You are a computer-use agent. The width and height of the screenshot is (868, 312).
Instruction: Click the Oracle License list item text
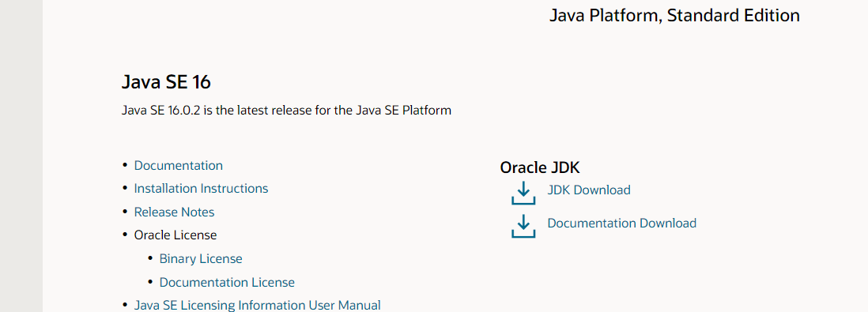[175, 235]
